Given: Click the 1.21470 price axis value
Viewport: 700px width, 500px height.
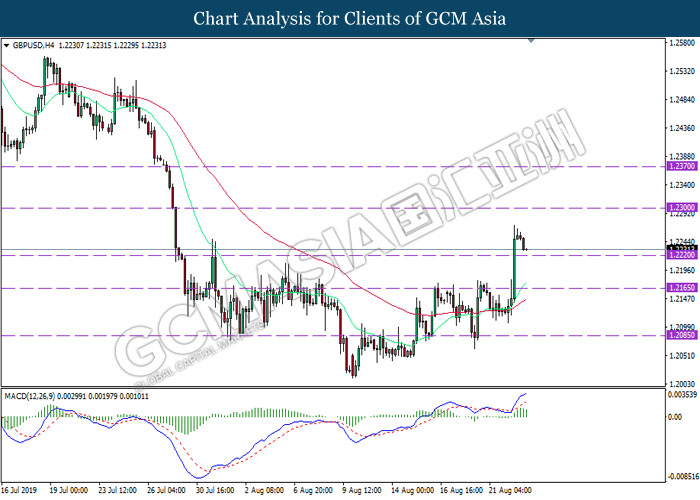Looking at the screenshot, I should [x=683, y=299].
